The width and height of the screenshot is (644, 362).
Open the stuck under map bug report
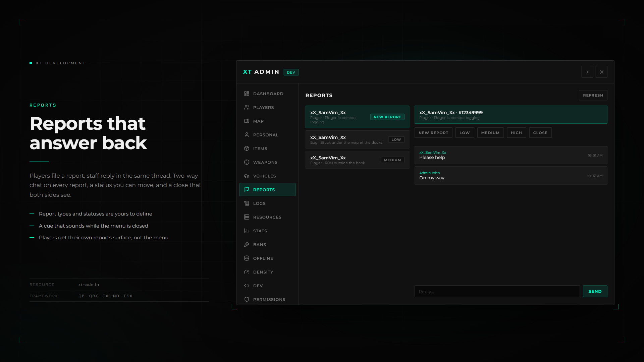click(357, 139)
